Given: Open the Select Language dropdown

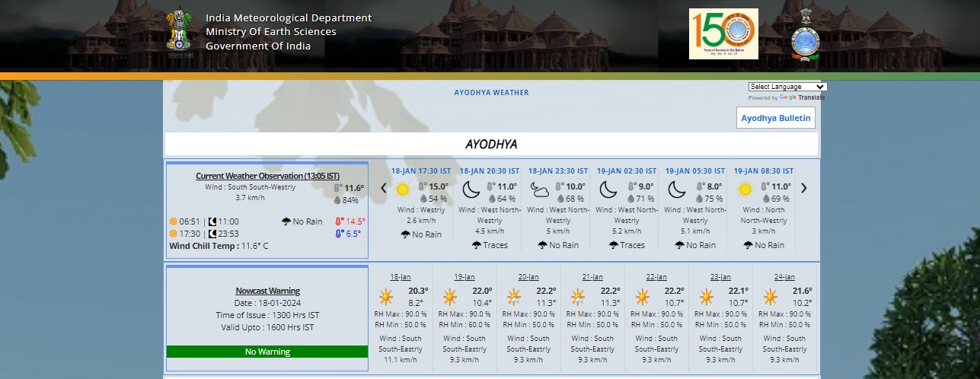Looking at the screenshot, I should click(787, 87).
